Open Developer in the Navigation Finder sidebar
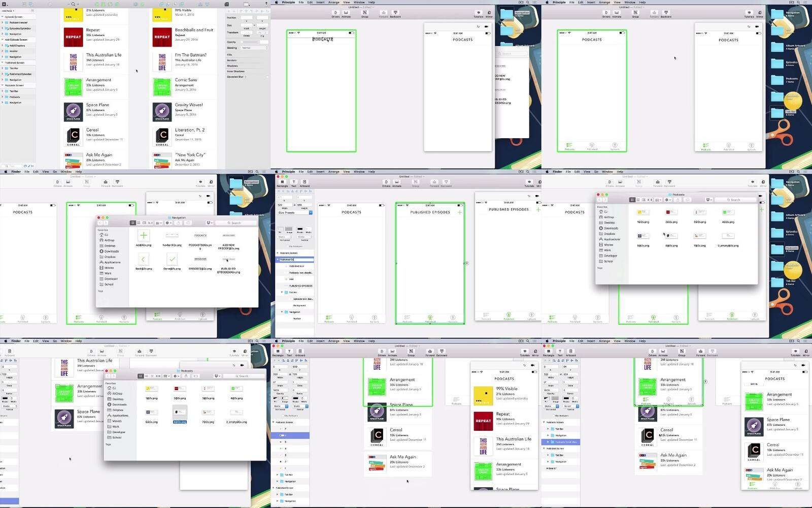 click(111, 279)
